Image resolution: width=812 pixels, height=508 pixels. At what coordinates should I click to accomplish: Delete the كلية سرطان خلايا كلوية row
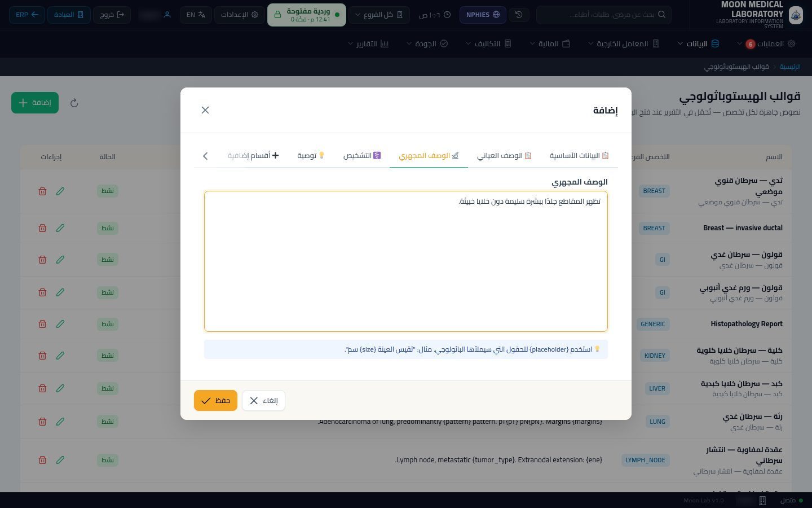pos(42,356)
